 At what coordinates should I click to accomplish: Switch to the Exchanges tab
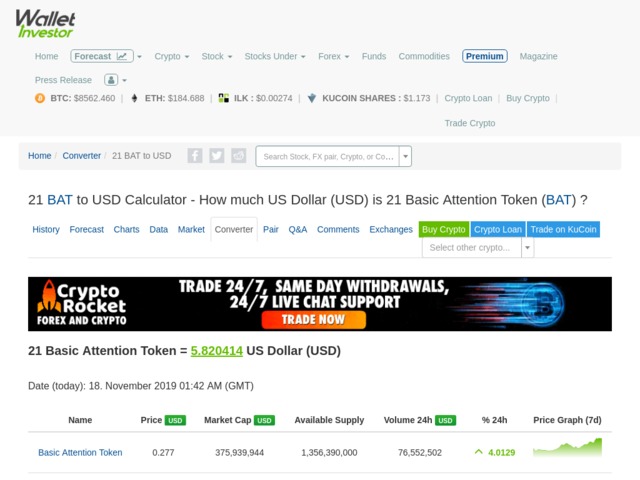391,229
